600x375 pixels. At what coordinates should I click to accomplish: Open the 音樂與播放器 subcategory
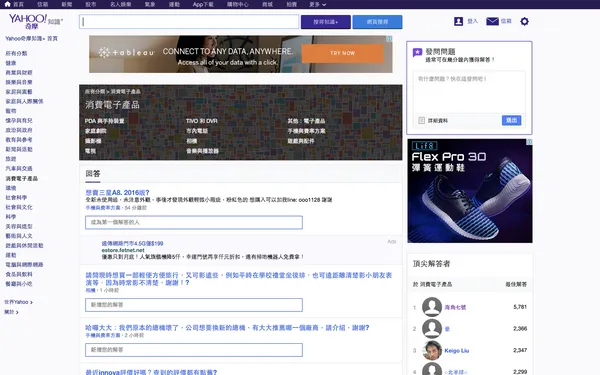[202, 151]
